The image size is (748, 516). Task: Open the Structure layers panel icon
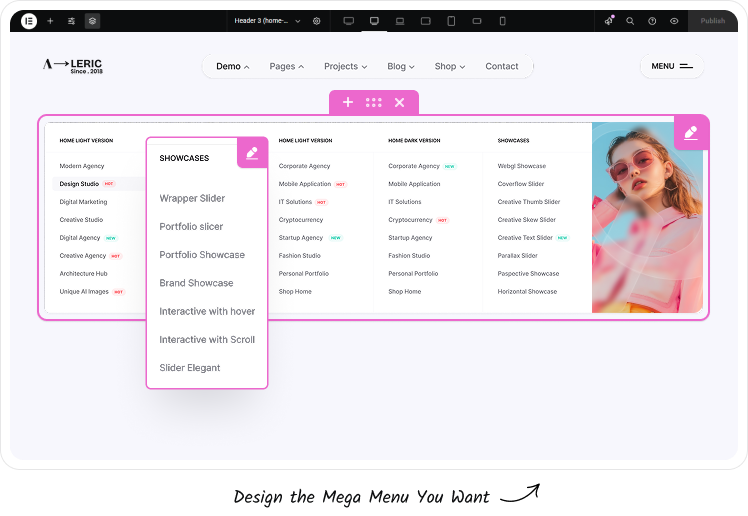(x=92, y=20)
